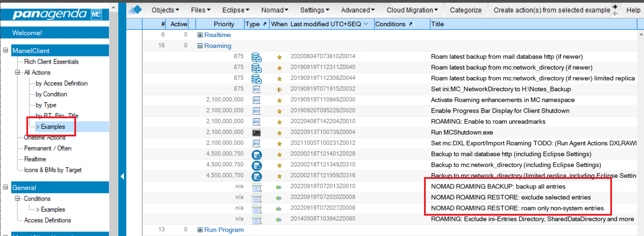The height and width of the screenshot is (236, 644).
Task: Open Permanent / Often view
Action: [48, 148]
